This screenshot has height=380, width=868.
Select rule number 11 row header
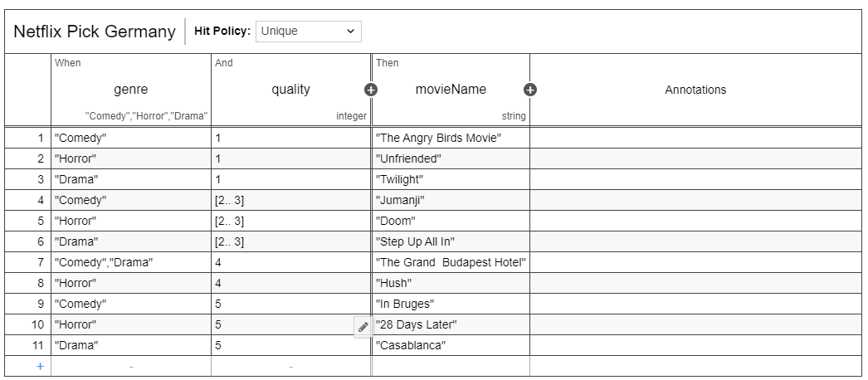27,346
